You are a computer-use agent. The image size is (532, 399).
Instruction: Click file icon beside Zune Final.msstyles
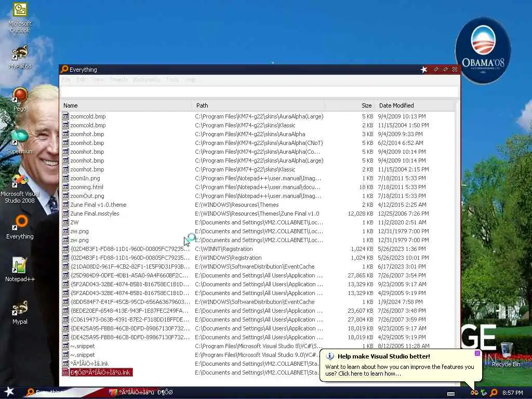pyautogui.click(x=65, y=214)
